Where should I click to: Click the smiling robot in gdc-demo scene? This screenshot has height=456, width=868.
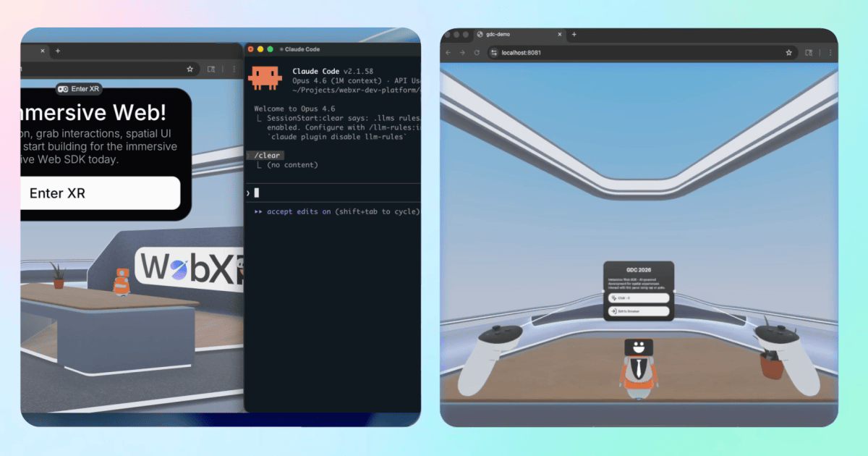pos(638,368)
